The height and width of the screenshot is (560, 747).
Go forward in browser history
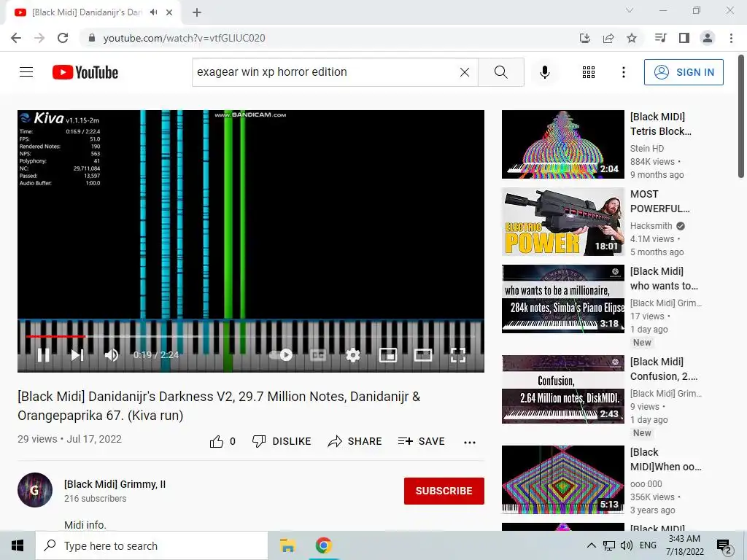pyautogui.click(x=39, y=38)
